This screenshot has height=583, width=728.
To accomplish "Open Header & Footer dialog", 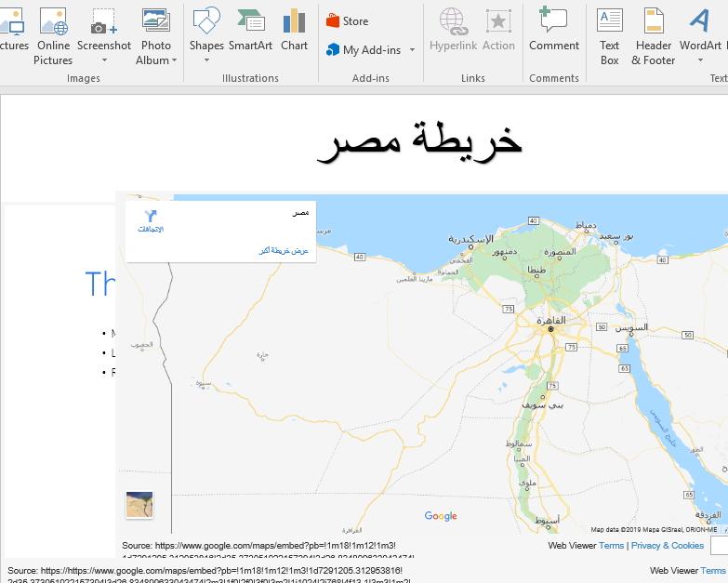I will click(654, 36).
